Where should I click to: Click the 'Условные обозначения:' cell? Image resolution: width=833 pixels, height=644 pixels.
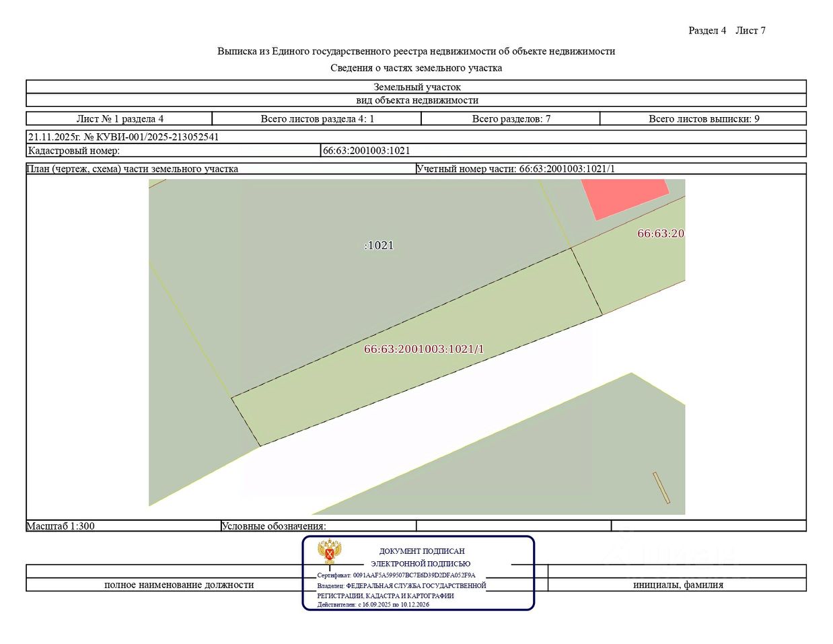coord(318,526)
